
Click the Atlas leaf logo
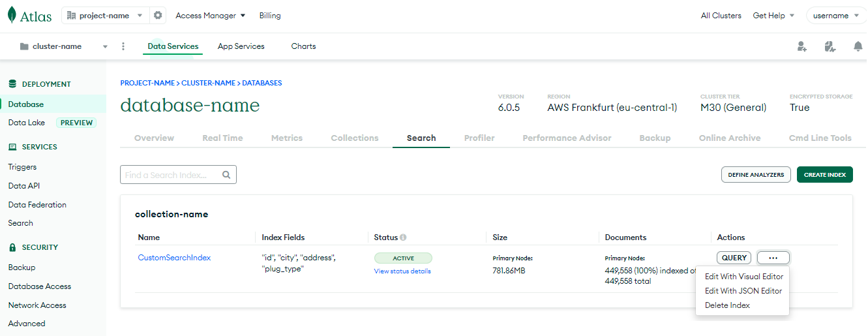click(12, 15)
